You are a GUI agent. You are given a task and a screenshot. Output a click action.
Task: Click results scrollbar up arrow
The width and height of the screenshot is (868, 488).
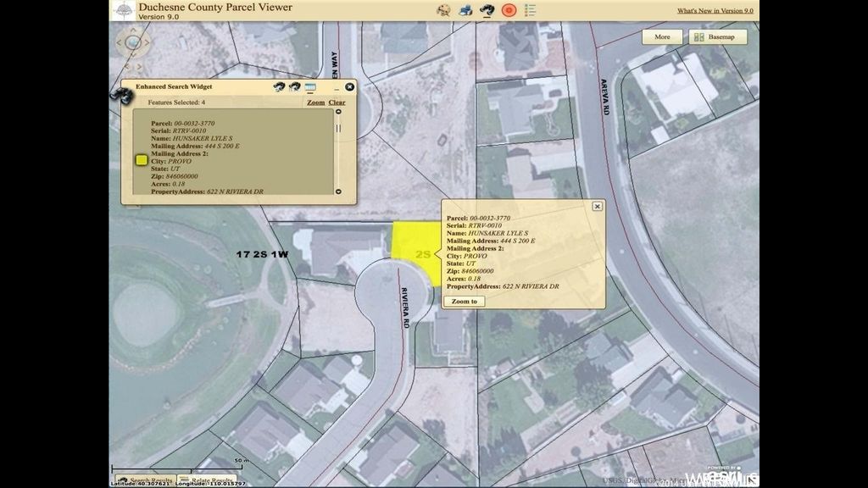tap(338, 112)
